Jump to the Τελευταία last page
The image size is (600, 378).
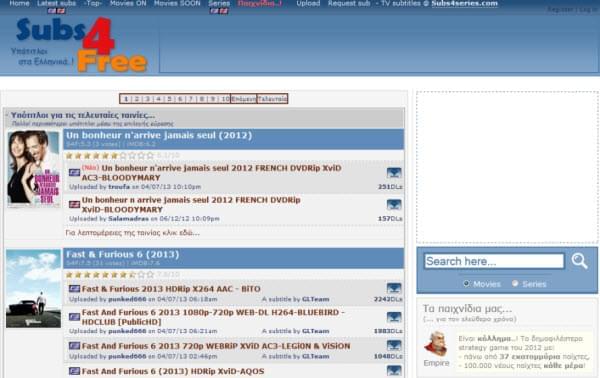point(272,99)
